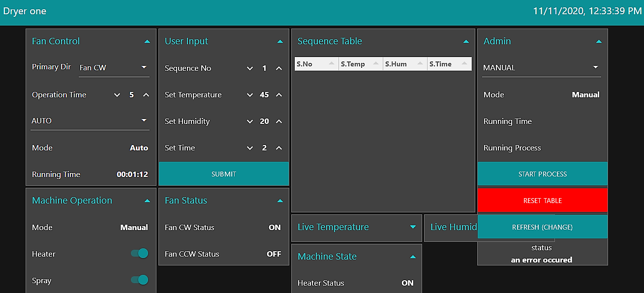The width and height of the screenshot is (644, 293).
Task: Sort the S.Time column header
Action: [449, 63]
